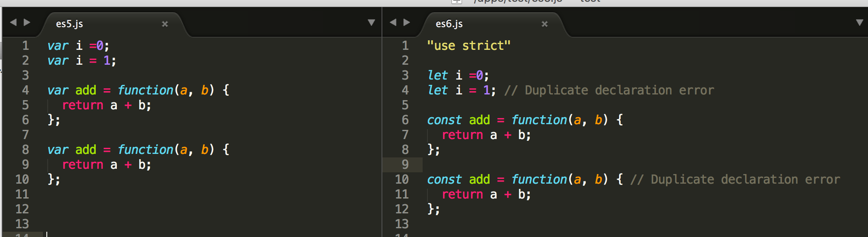
Task: Open the right pane tab list dropdown
Action: click(860, 22)
